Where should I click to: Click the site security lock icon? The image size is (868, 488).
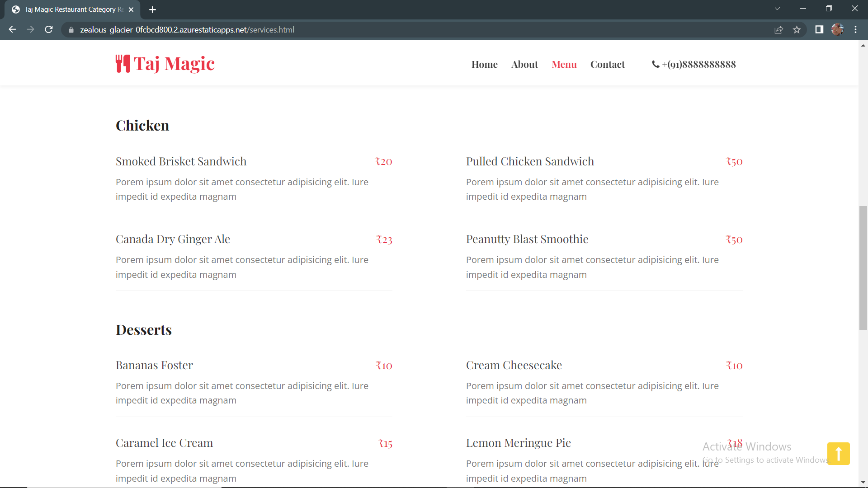click(71, 30)
